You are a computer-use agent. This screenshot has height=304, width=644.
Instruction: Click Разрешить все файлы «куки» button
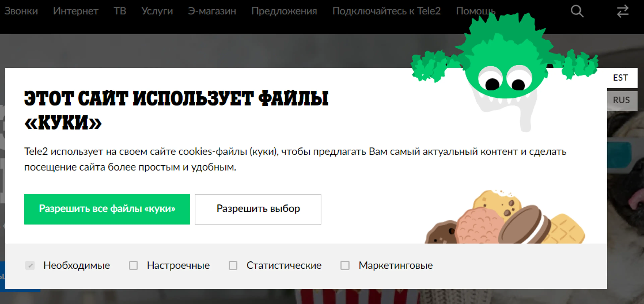[107, 209]
